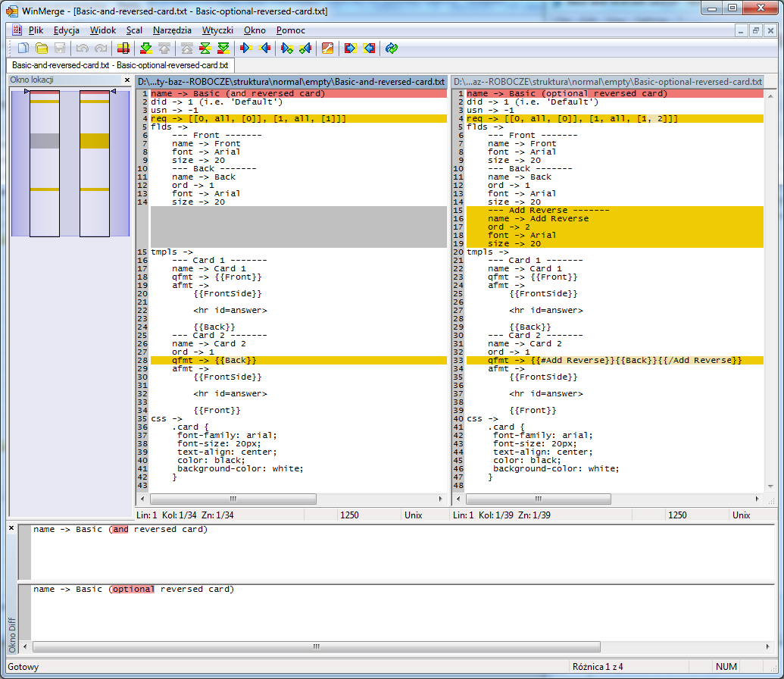
Task: Jump to last difference double-arrow icon
Action: [223, 48]
